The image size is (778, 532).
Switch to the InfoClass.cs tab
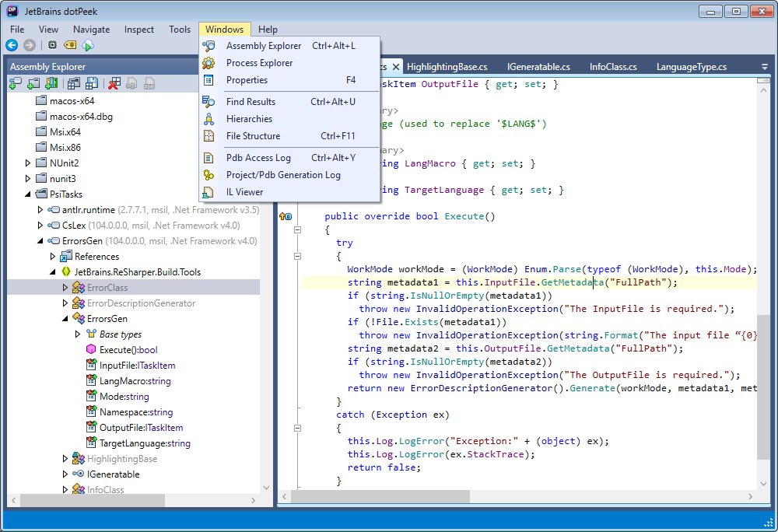[613, 67]
